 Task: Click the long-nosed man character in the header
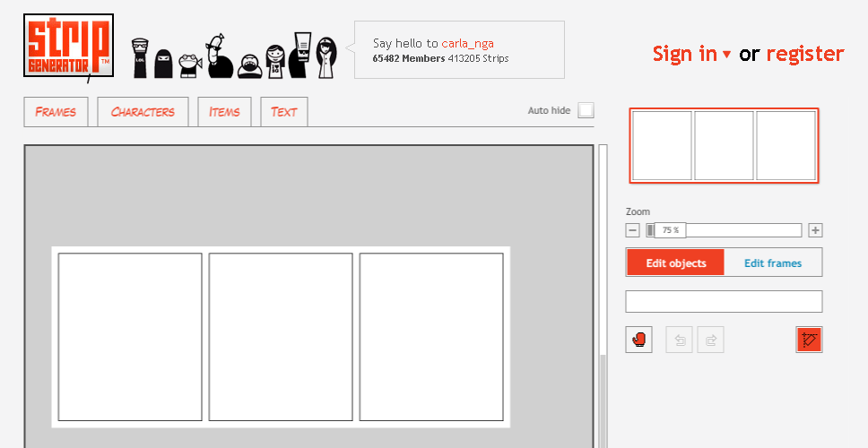[x=219, y=56]
